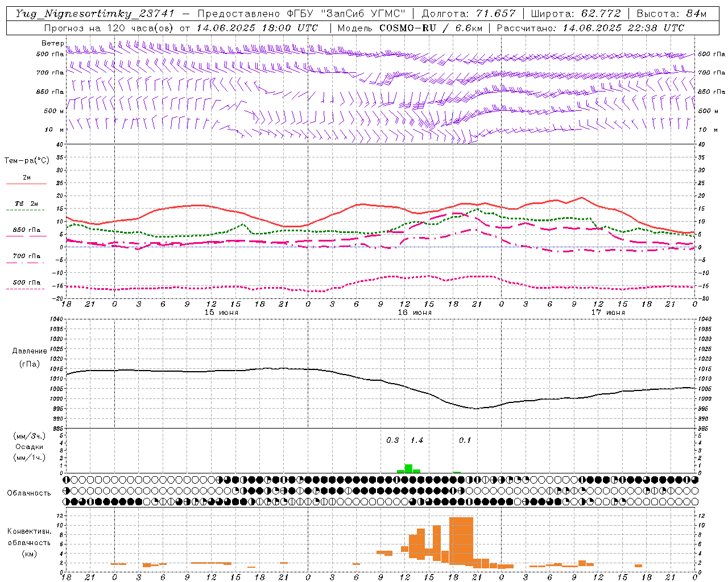This screenshot has width=728, height=582.
Task: Click the 17 июня date label
Action: tap(607, 313)
